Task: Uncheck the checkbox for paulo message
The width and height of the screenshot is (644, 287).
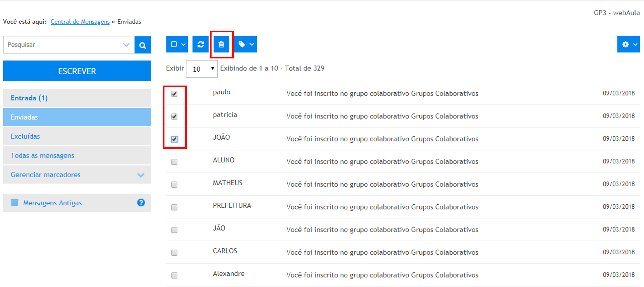Action: click(174, 94)
